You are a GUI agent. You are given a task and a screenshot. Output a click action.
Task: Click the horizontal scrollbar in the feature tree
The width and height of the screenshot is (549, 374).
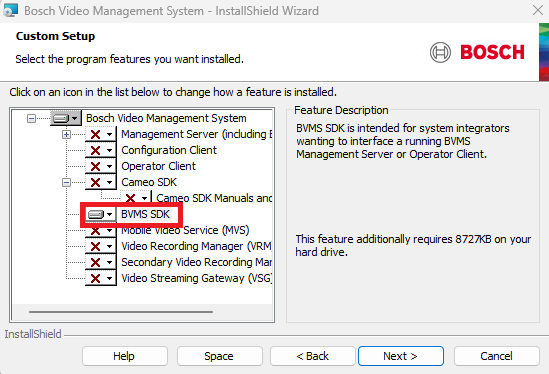121,312
